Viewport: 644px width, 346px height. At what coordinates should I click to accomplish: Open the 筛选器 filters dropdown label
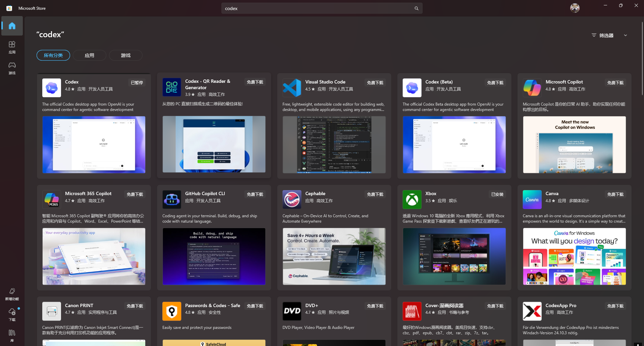(602, 36)
